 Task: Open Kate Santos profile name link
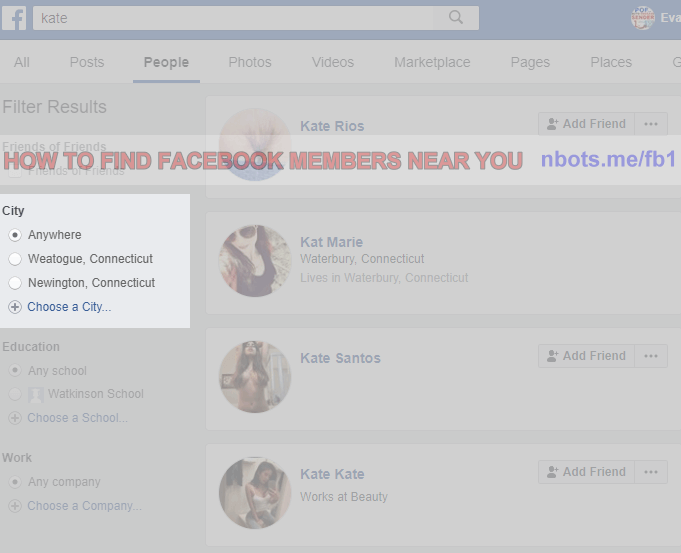point(340,358)
